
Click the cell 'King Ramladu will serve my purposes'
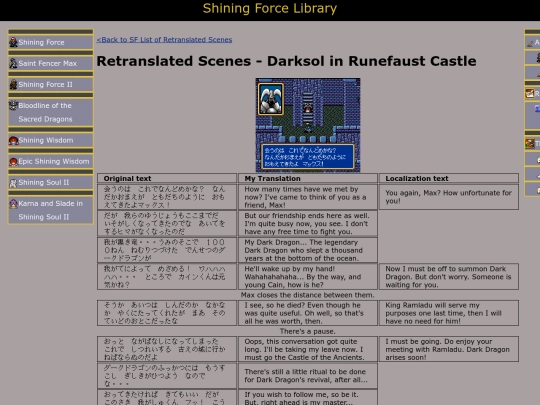point(449,313)
